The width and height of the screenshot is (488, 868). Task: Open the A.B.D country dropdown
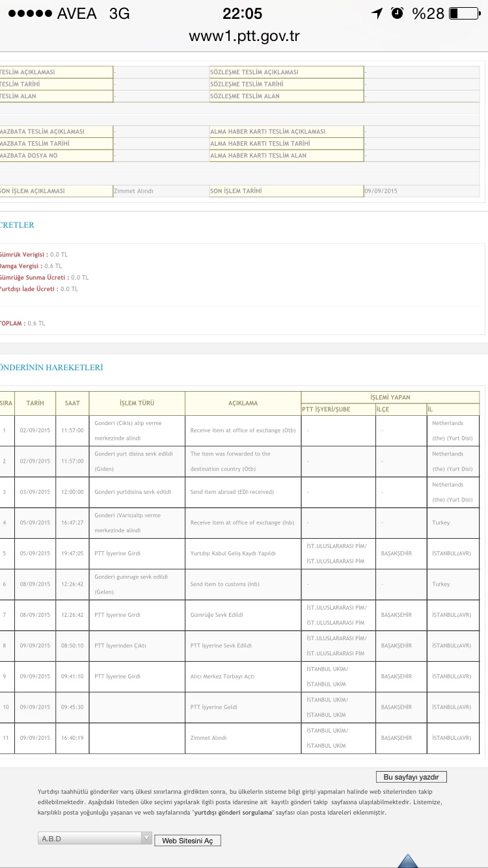coord(95,839)
